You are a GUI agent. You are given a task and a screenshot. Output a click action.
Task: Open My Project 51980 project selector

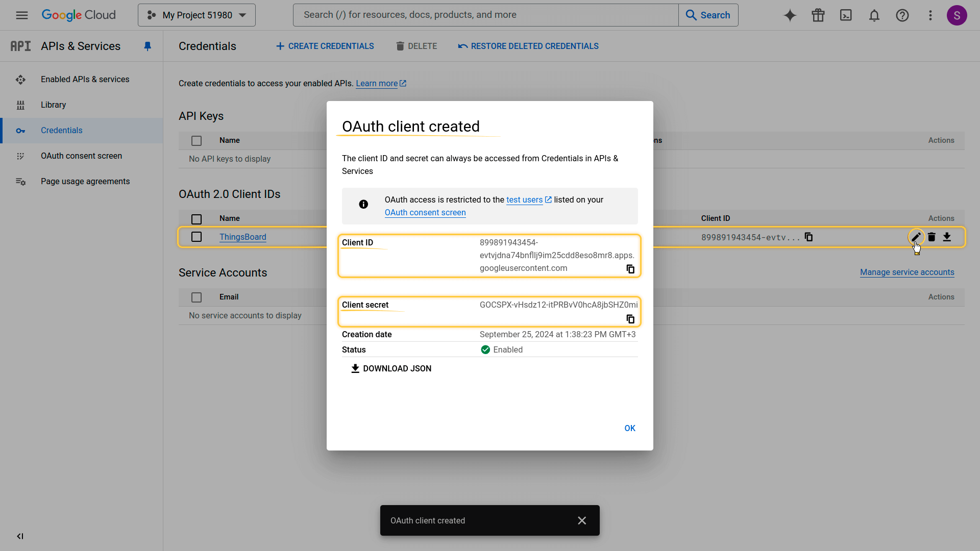(197, 15)
